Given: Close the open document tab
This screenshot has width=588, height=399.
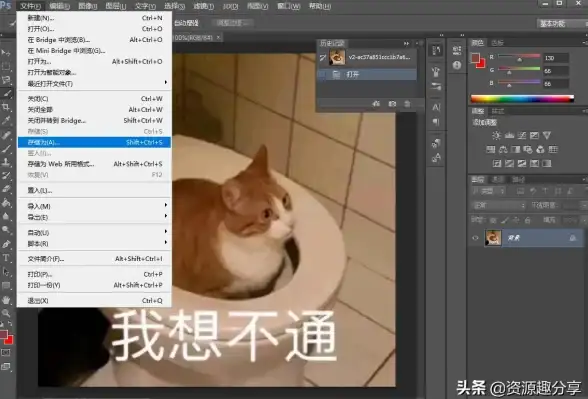Looking at the screenshot, I should (x=218, y=37).
